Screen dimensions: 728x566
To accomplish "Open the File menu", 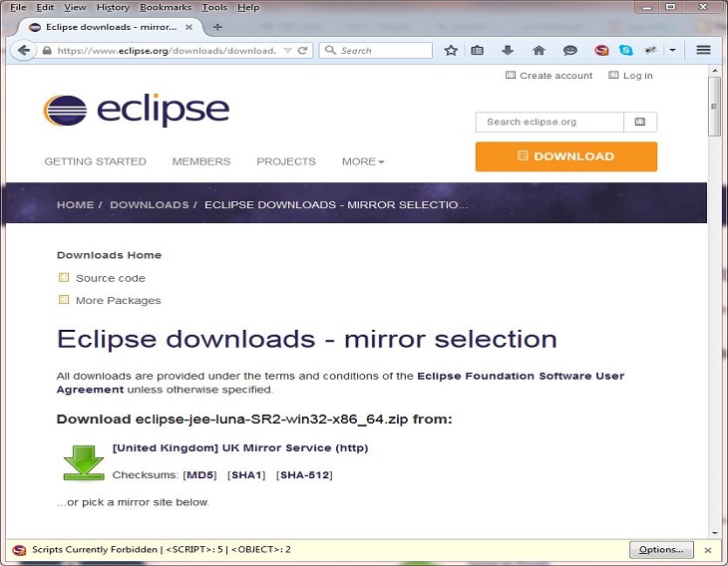I will point(18,7).
